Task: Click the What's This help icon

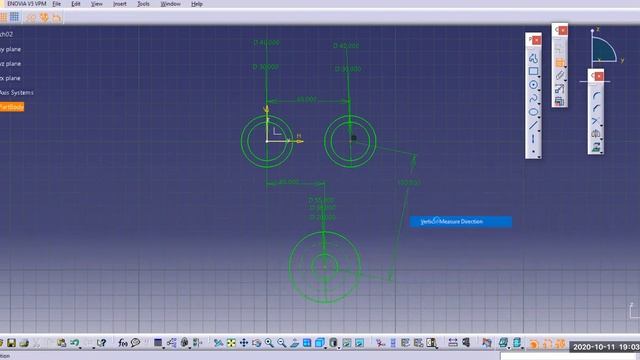Action: 101,343
